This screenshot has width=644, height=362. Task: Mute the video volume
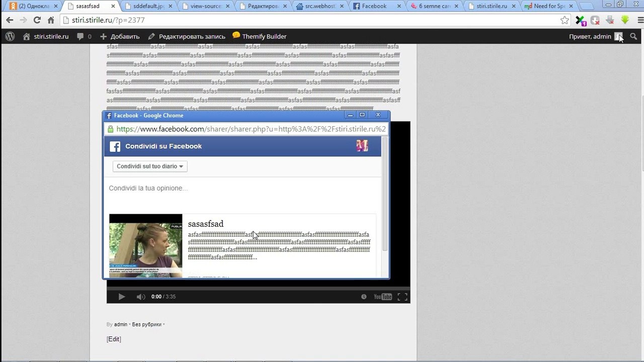(x=141, y=297)
